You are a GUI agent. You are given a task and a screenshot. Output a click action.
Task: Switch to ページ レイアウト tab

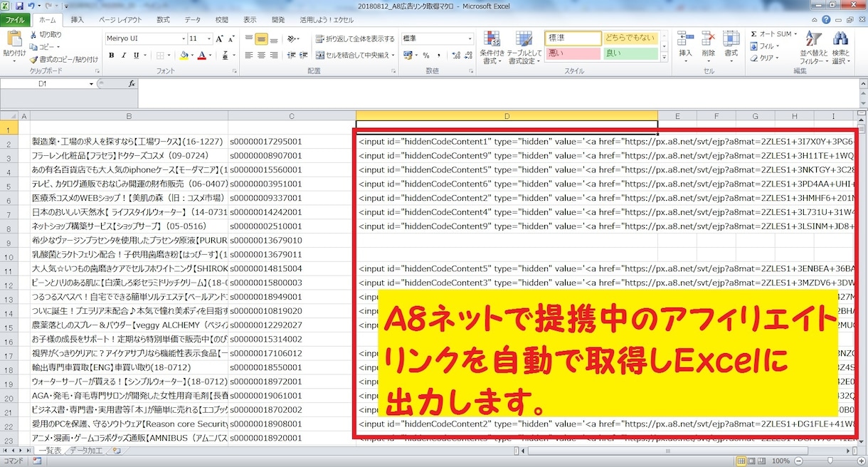click(120, 20)
